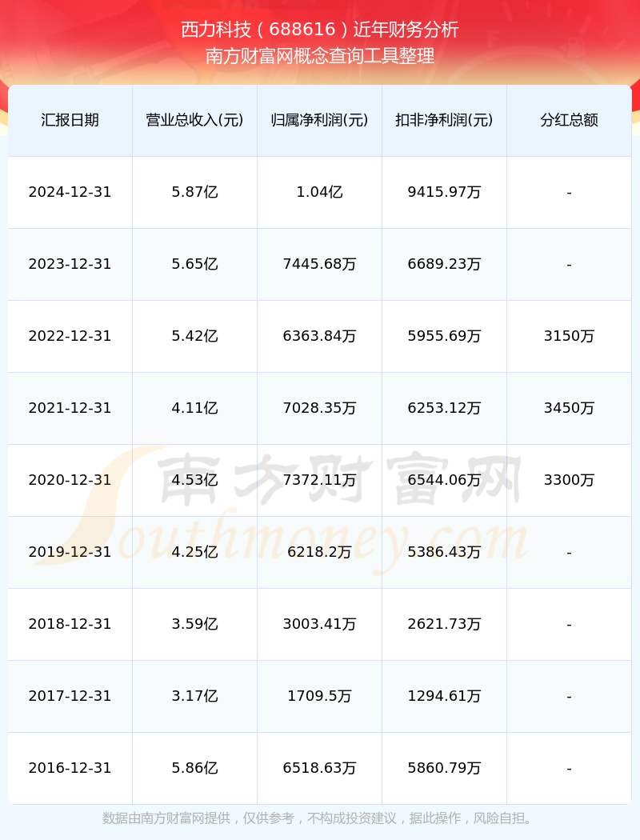Click the title 西力科技（688616）近年财务分析

tap(320, 30)
